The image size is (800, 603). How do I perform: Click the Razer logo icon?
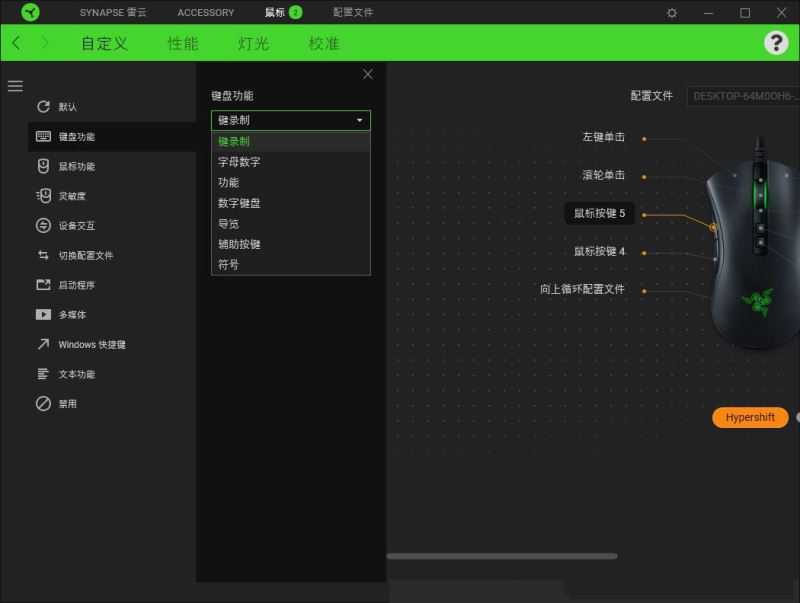click(31, 12)
